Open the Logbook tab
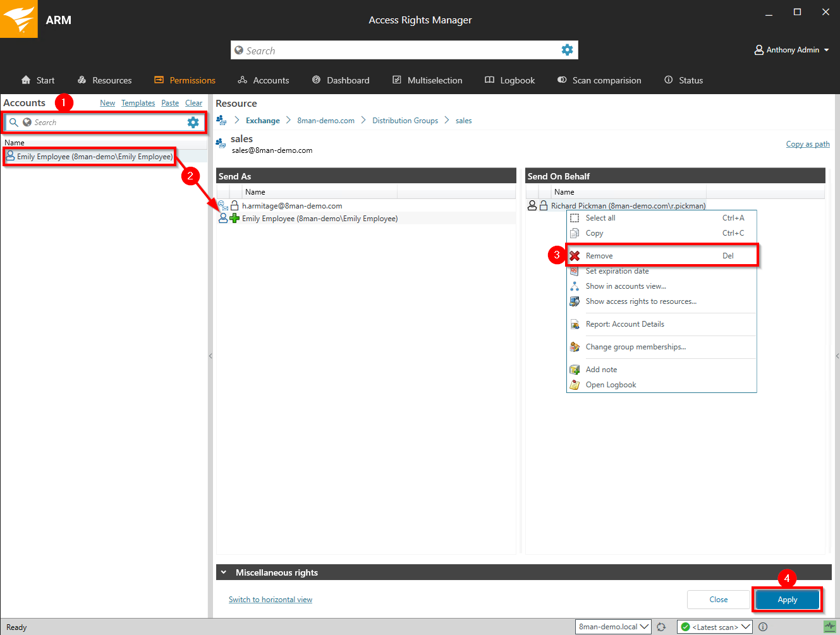This screenshot has height=635, width=840. tap(509, 80)
